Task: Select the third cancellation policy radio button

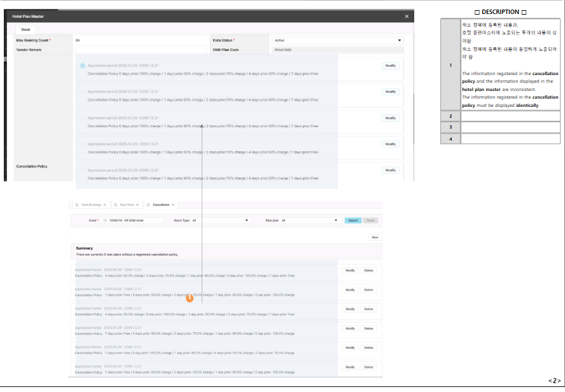Action: tap(83, 118)
